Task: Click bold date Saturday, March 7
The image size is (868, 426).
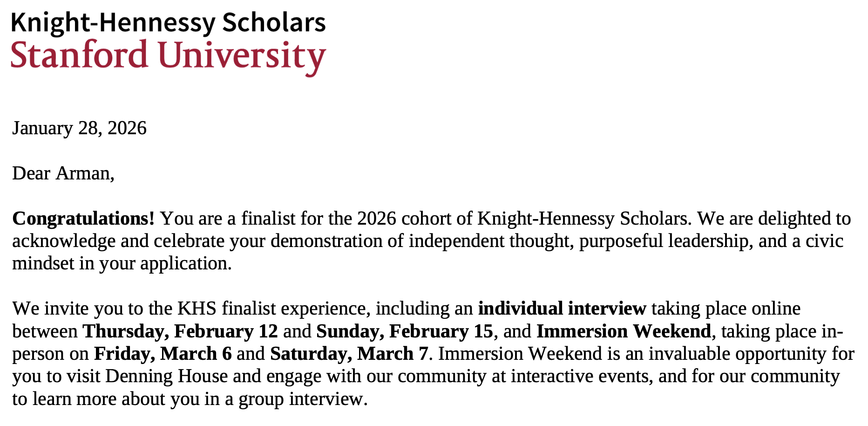Action: [x=349, y=353]
